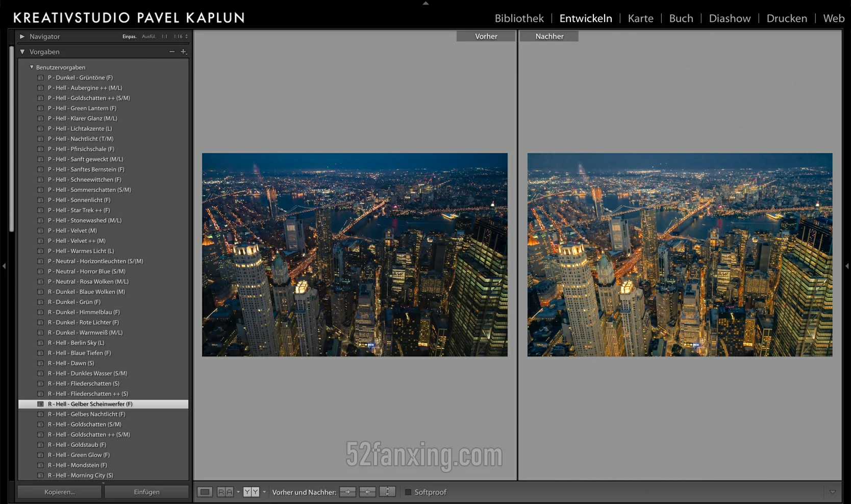Click preset icon beside P - Hell - Warmes Licht (L)
851x504 pixels.
(40, 251)
